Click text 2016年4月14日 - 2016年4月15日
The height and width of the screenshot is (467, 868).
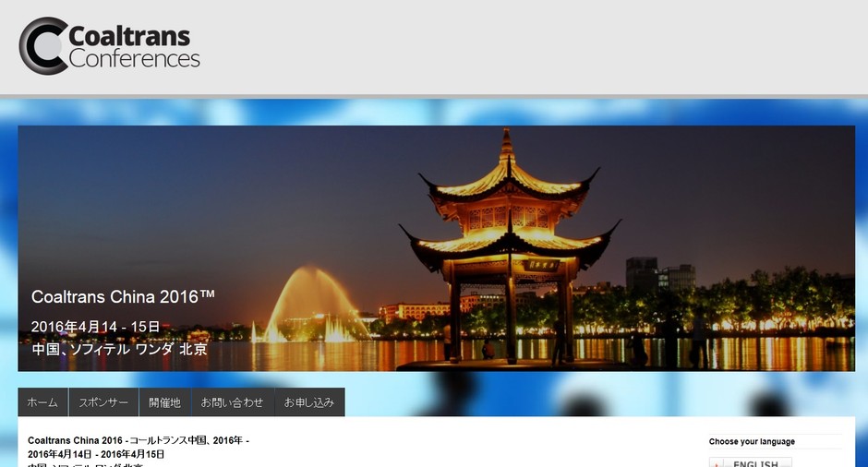[x=96, y=454]
